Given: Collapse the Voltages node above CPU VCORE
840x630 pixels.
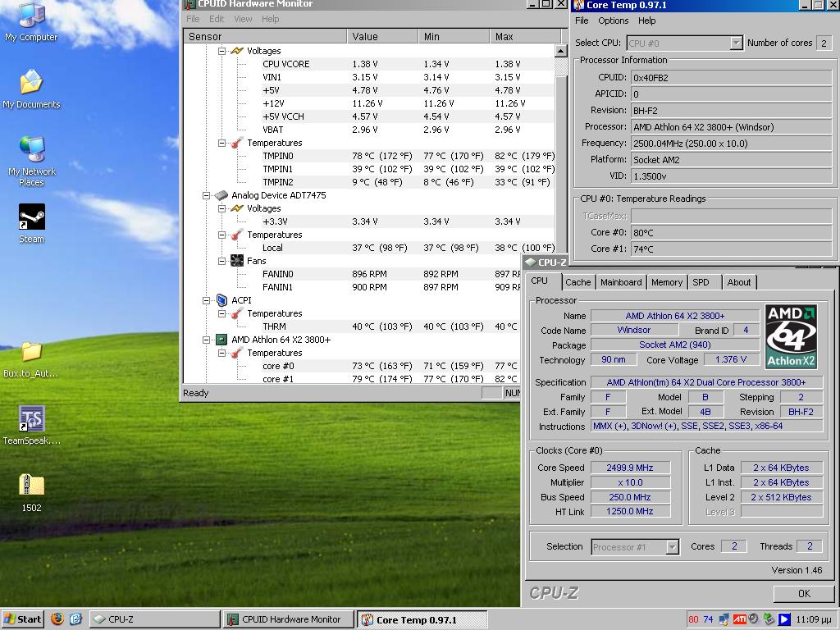Looking at the screenshot, I should pyautogui.click(x=221, y=51).
